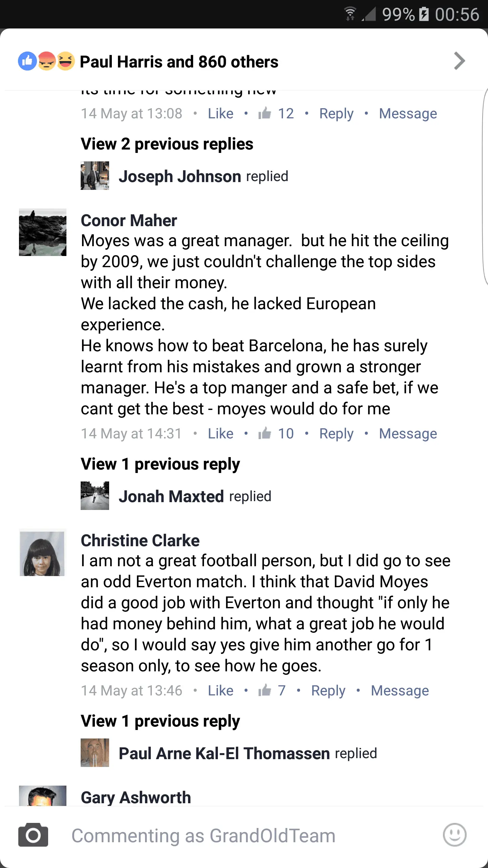Tap the blue like reaction icon in header

coord(27,61)
